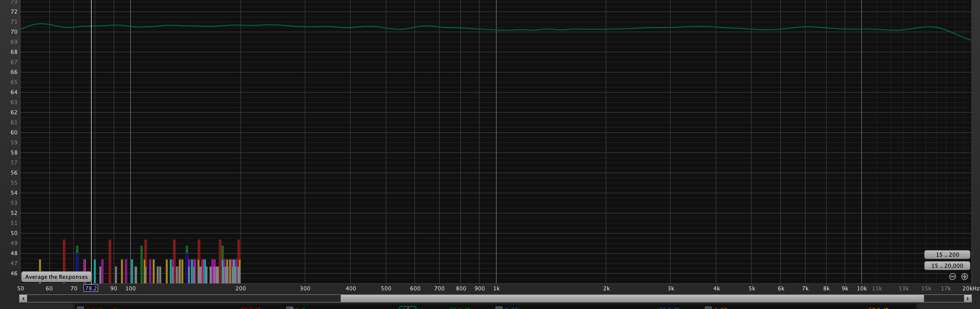The height and width of the screenshot is (309, 980).
Task: Click the horizontal scrollbar right arrow
Action: pyautogui.click(x=967, y=298)
